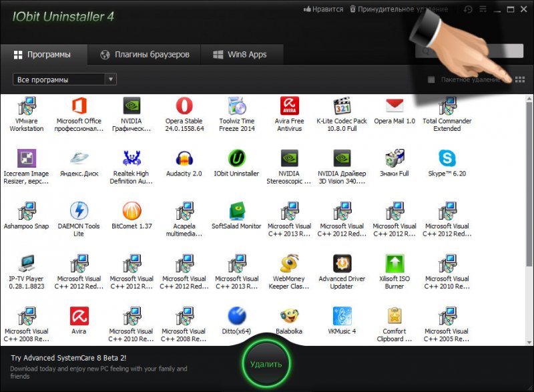Select Comfort Clipboard program
Viewport: 534px width, 392px height.
(x=394, y=325)
